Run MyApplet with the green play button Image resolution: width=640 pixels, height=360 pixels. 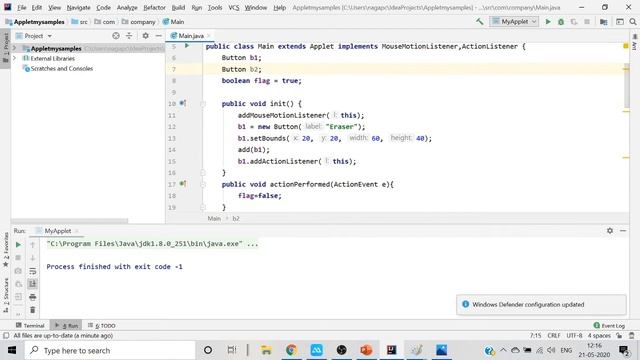point(548,22)
